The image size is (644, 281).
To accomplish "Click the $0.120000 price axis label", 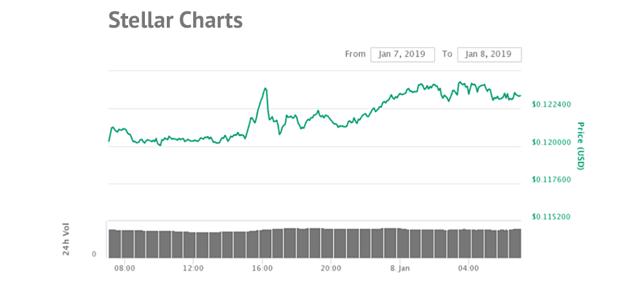I will pos(550,142).
